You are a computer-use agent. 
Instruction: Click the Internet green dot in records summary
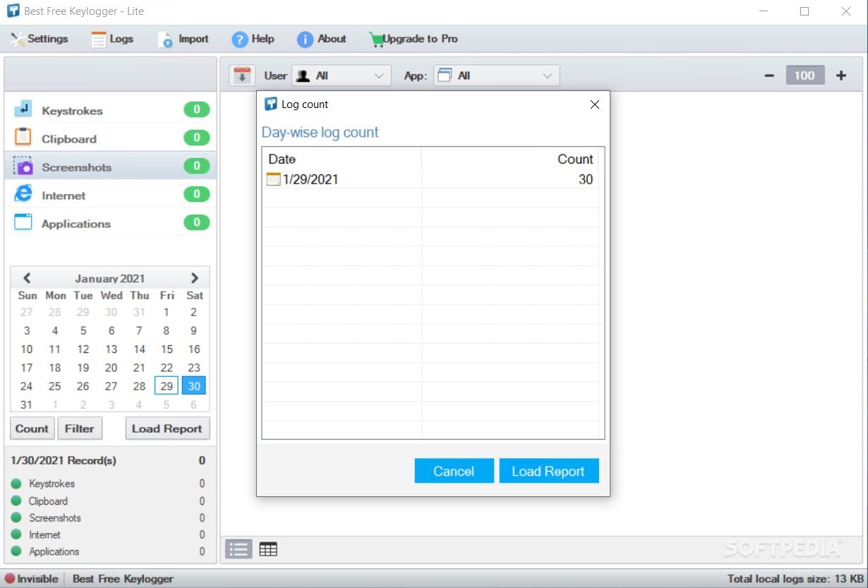tap(16, 535)
